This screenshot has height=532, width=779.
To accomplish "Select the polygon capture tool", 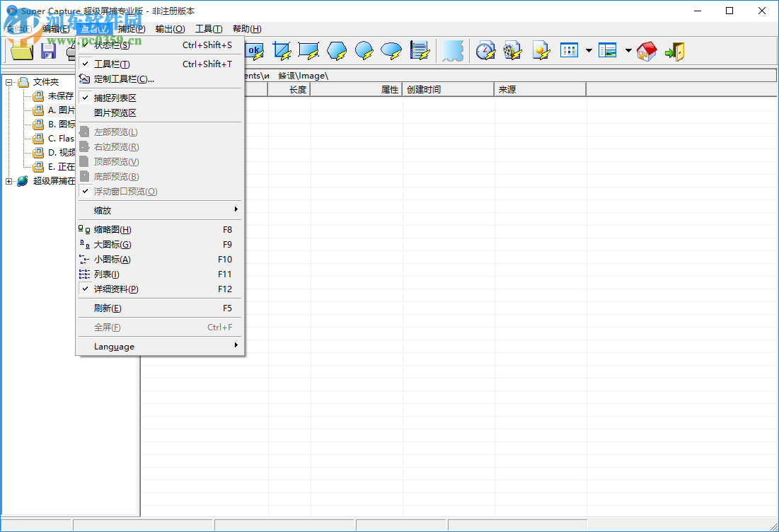I will tap(337, 50).
